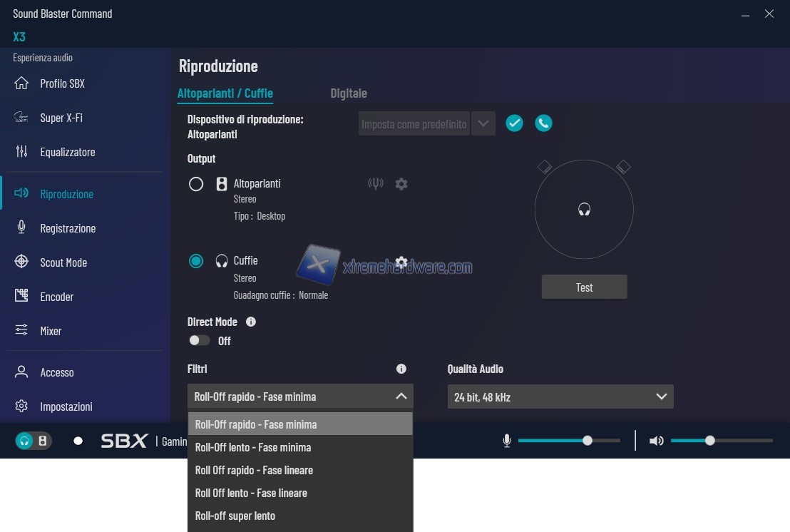Image resolution: width=790 pixels, height=532 pixels.
Task: Click the Filtri info icon
Action: tap(401, 369)
